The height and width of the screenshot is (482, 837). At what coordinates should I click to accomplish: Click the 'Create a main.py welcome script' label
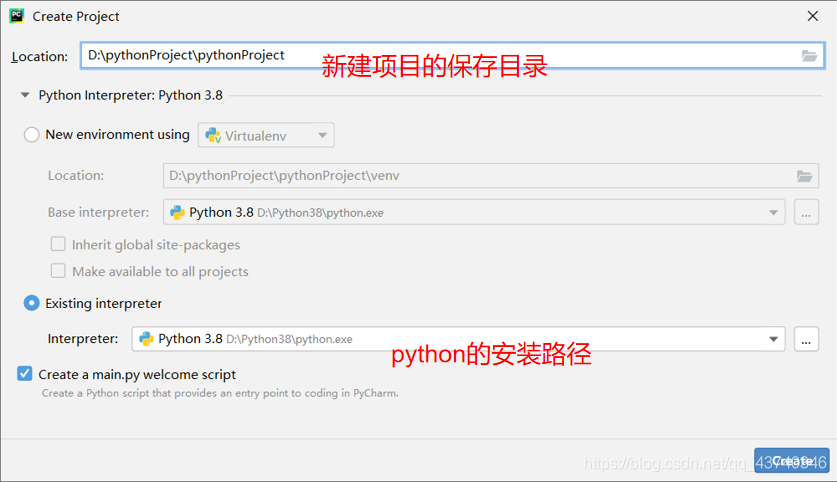click(x=137, y=374)
